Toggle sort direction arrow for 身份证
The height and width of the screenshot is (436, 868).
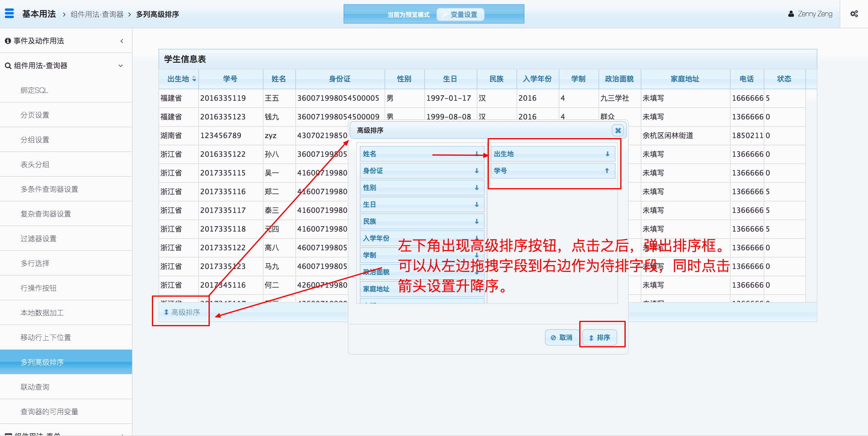pos(476,171)
